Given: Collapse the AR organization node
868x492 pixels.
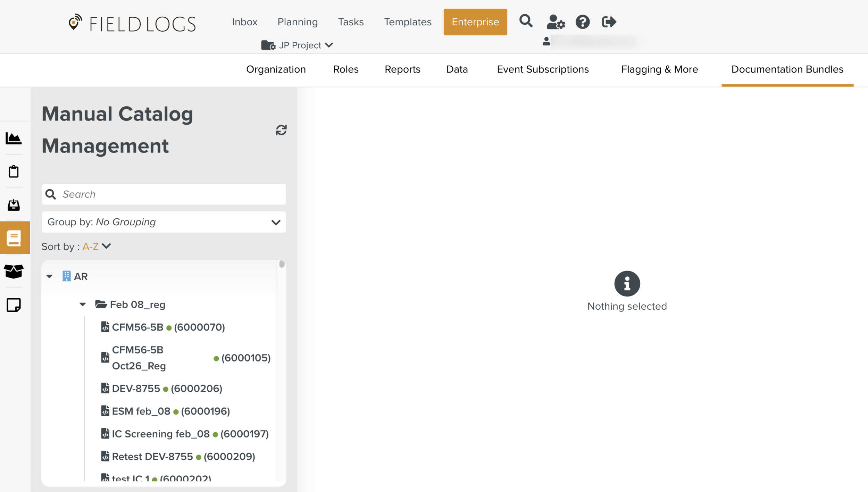Looking at the screenshot, I should (49, 276).
